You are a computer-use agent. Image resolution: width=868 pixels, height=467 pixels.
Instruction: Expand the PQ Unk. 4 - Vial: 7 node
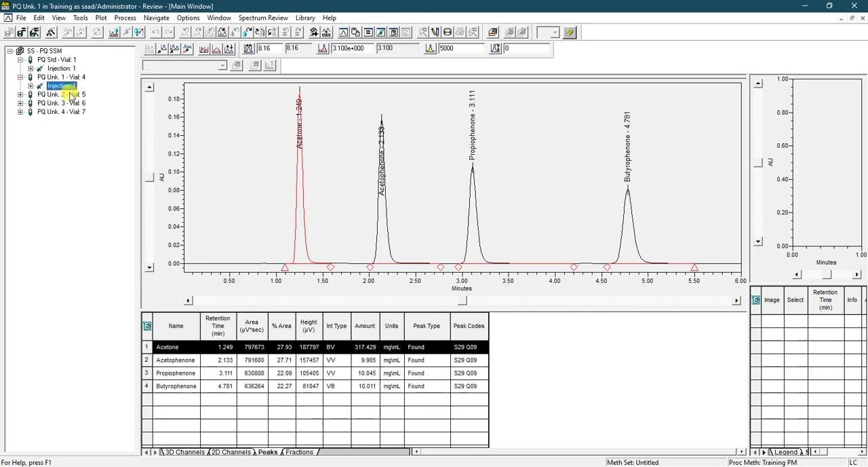tap(20, 112)
